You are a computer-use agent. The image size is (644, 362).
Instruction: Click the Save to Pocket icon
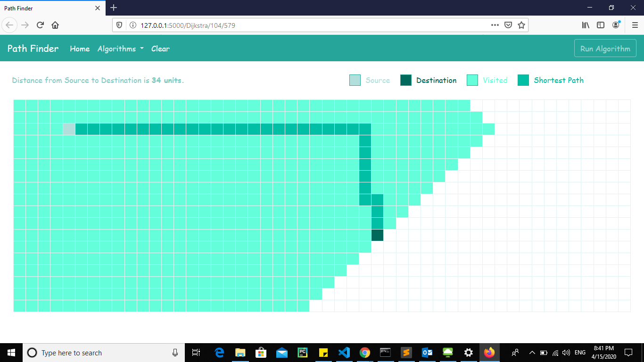(508, 25)
